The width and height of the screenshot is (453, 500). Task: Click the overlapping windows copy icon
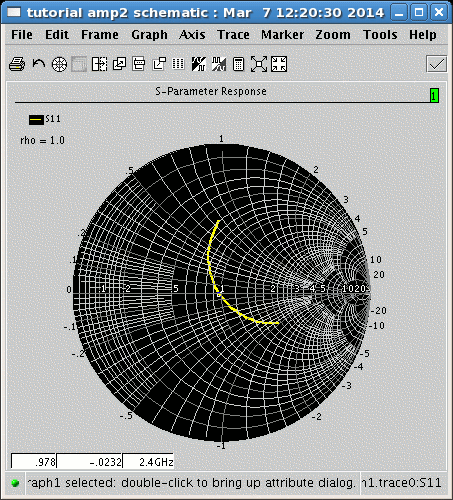119,64
